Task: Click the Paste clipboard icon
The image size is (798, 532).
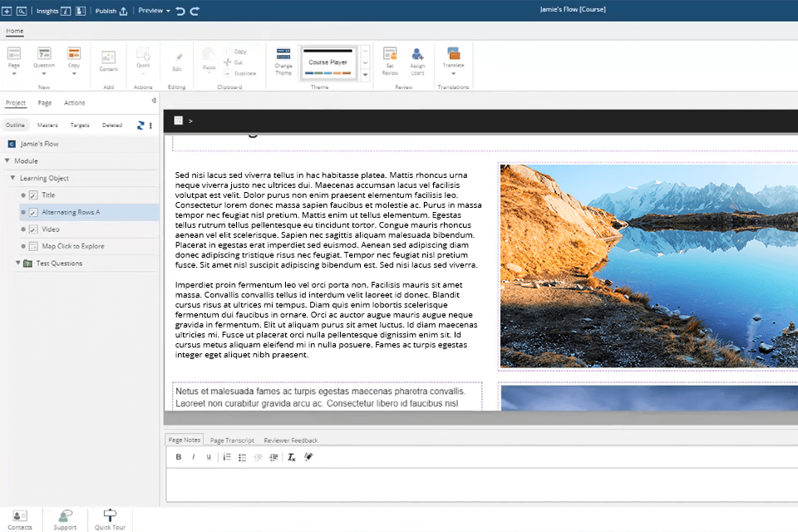Action: click(209, 54)
